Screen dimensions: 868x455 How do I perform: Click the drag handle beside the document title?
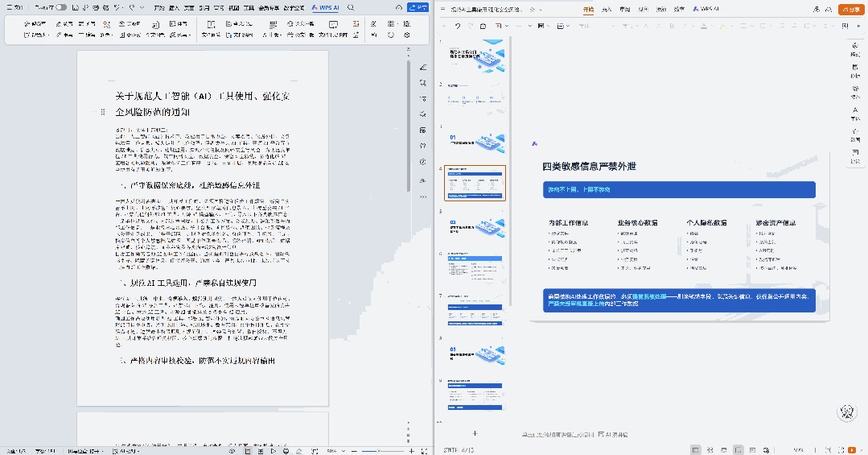[x=103, y=112]
